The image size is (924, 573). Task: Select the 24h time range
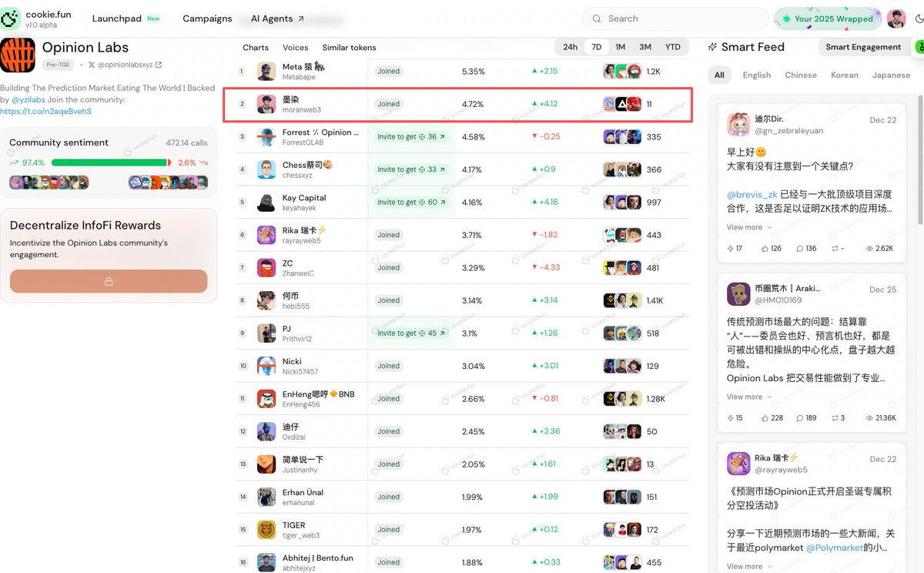[x=570, y=47]
